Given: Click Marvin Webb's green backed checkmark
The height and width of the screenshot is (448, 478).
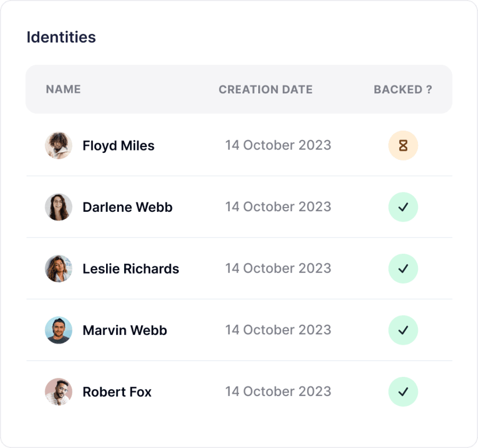Looking at the screenshot, I should pyautogui.click(x=403, y=330).
